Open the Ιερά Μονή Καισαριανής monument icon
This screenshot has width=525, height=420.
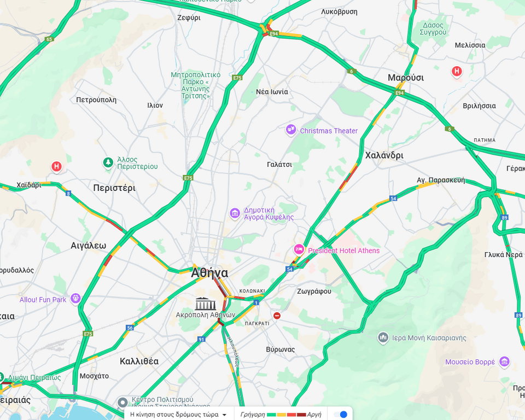(383, 337)
